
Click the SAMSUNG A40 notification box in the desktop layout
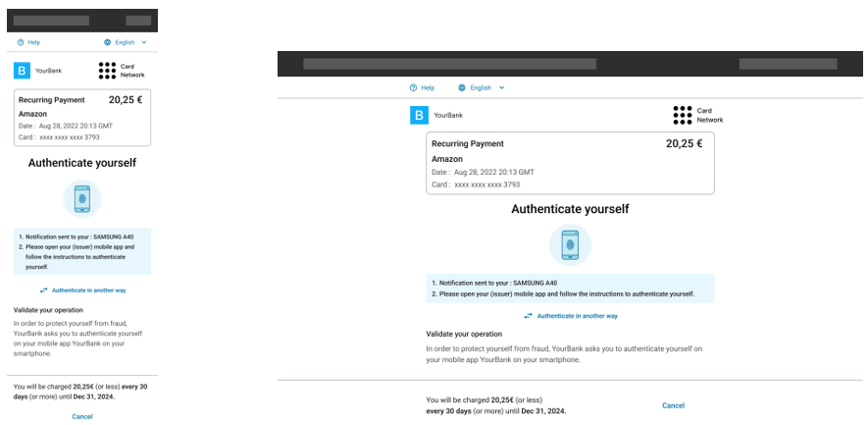pyautogui.click(x=570, y=288)
